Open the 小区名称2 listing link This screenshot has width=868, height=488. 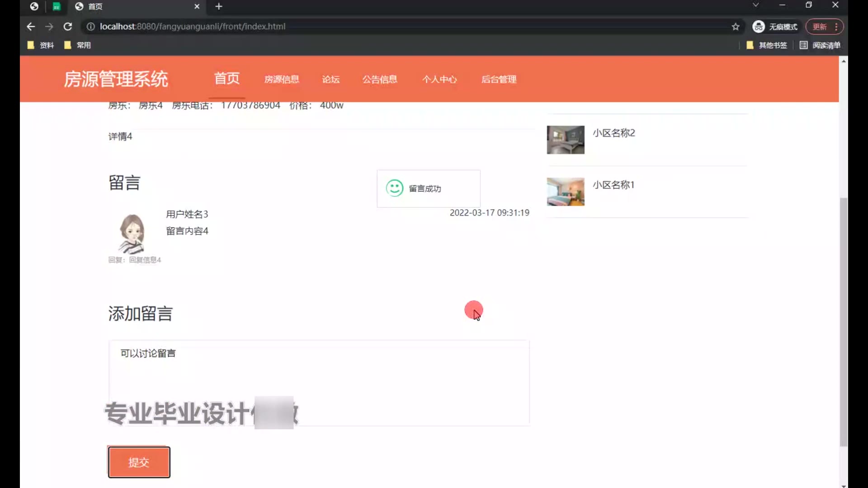click(613, 133)
